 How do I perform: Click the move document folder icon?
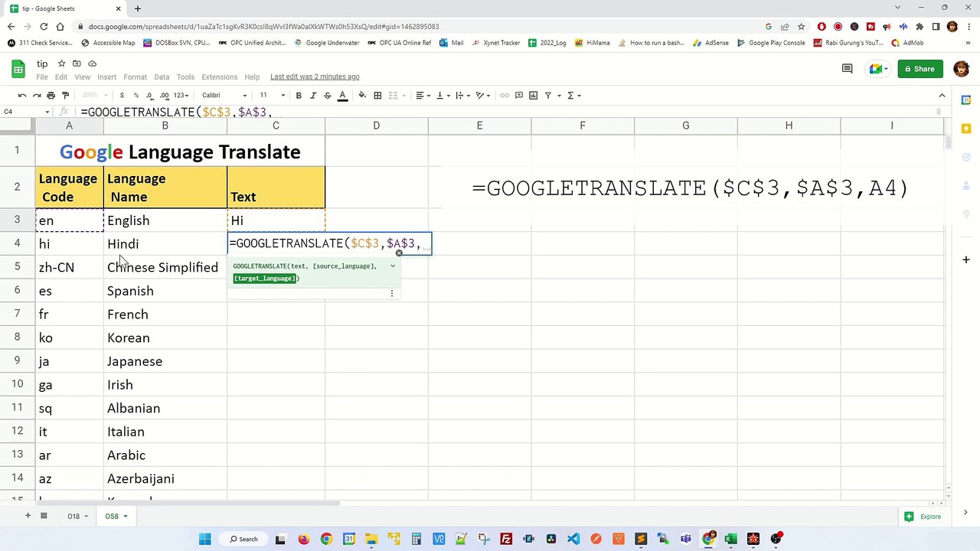pyautogui.click(x=77, y=64)
